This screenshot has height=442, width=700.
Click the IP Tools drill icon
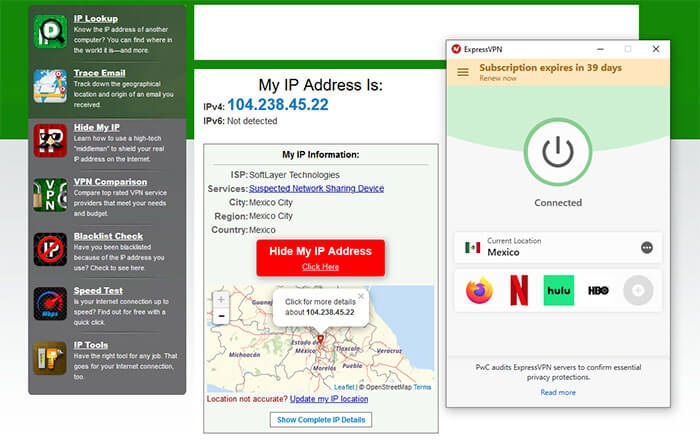pyautogui.click(x=50, y=358)
